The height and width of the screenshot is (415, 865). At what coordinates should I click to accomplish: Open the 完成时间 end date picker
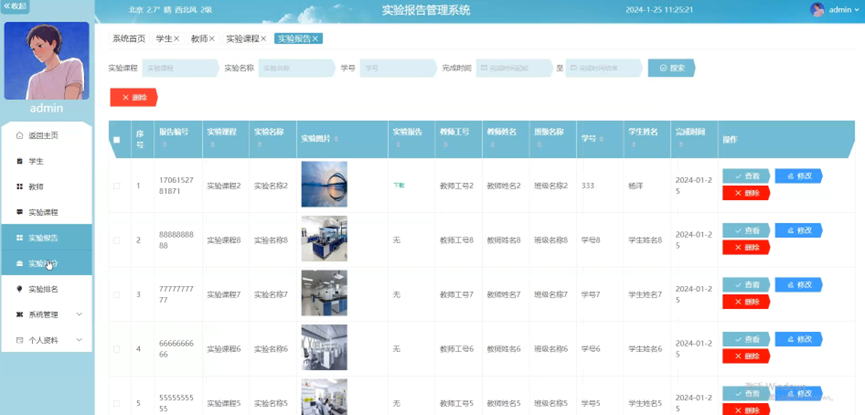click(x=604, y=68)
